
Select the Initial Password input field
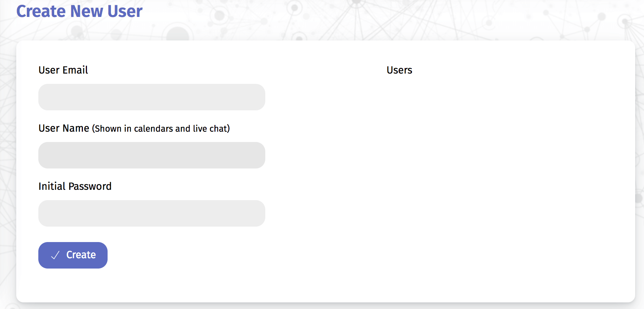(152, 213)
